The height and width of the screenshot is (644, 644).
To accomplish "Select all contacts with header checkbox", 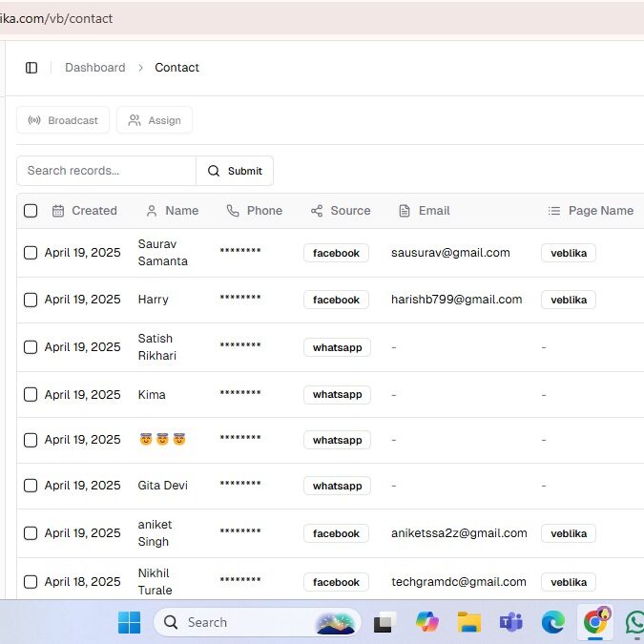I will [31, 211].
